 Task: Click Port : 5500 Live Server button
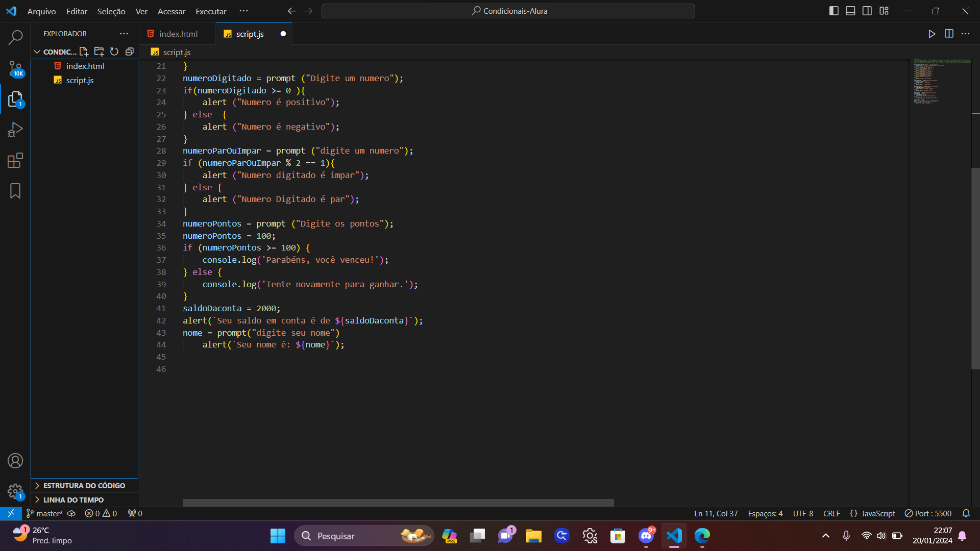point(928,513)
